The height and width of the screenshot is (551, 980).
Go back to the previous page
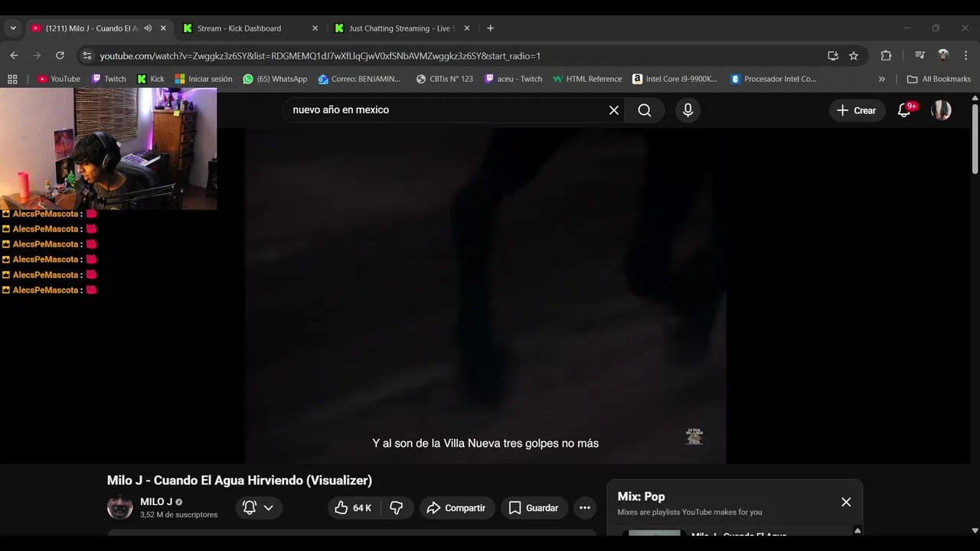(14, 56)
